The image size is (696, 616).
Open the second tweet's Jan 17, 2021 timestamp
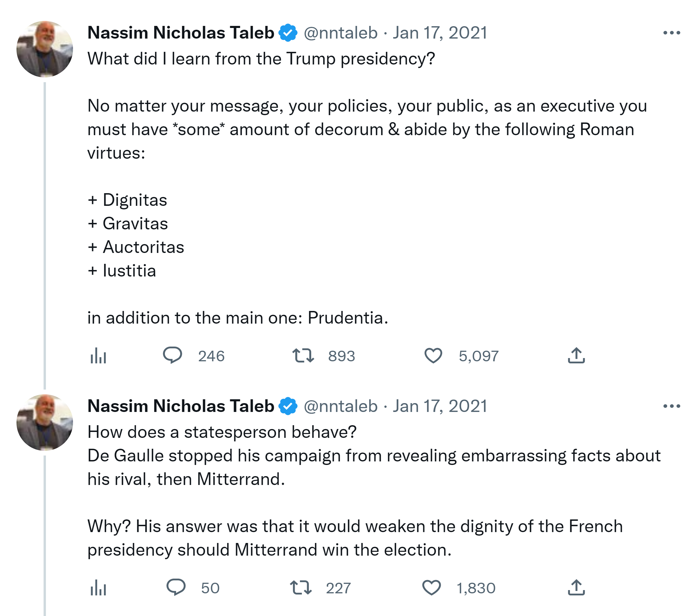pos(440,406)
